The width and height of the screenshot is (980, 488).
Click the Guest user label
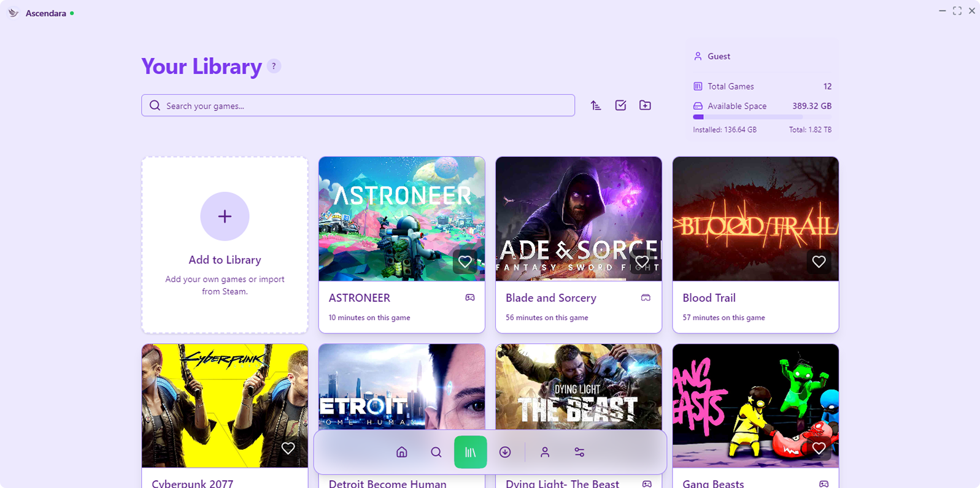[719, 56]
